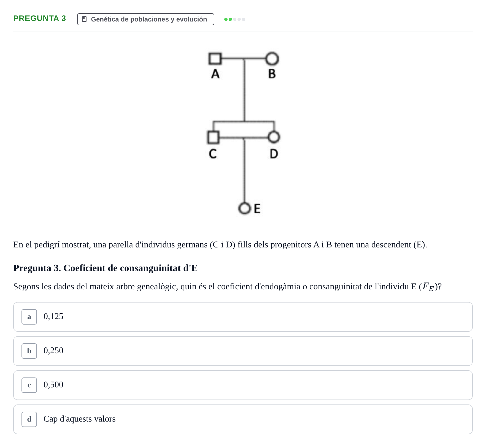Click the last grey difficulty dot
Image resolution: width=486 pixels, height=448 pixels.
(244, 19)
